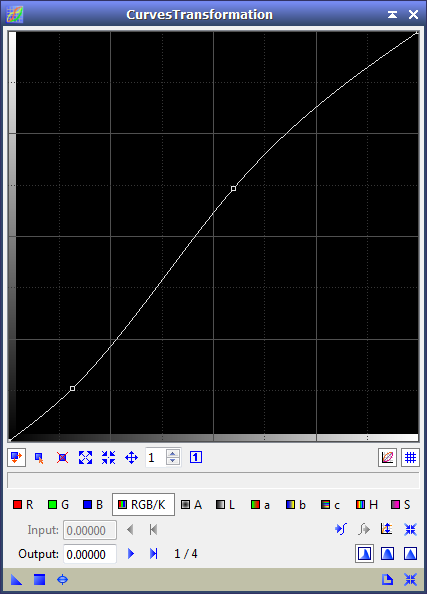Select the S saturation channel

coord(401,505)
